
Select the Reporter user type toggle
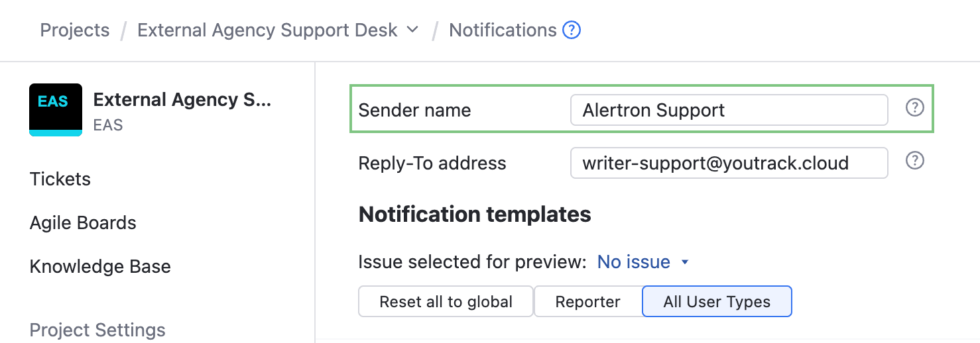click(x=587, y=302)
